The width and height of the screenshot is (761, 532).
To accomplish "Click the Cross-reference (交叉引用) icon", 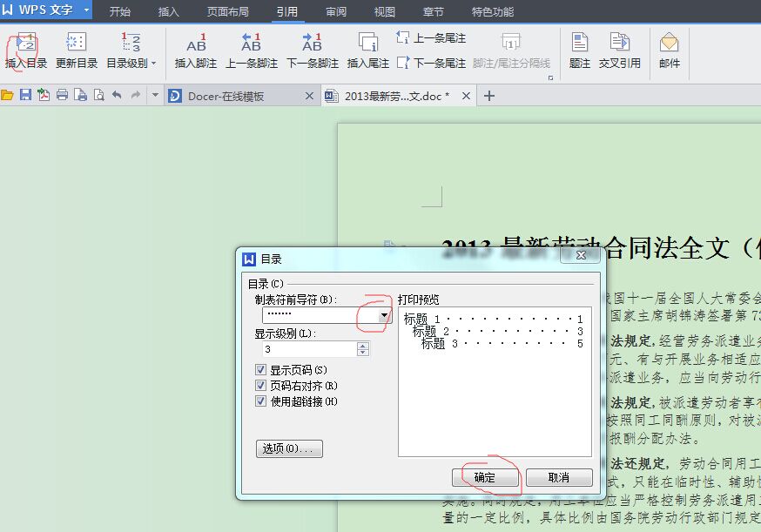I will [x=619, y=43].
